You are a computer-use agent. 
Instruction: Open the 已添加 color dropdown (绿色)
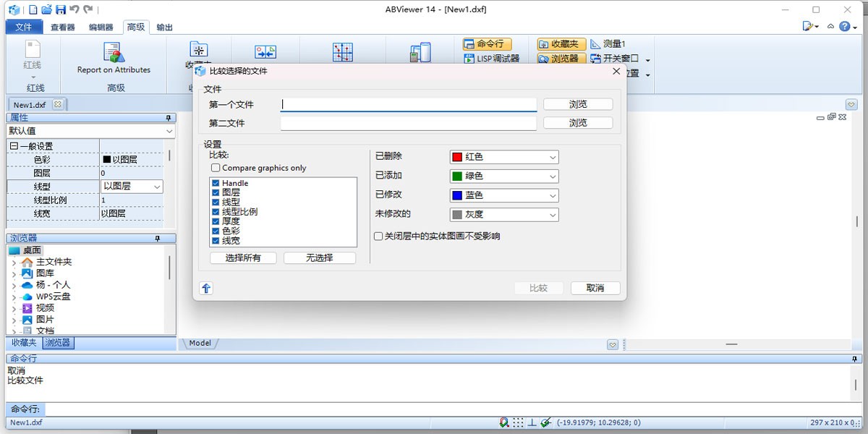point(504,176)
